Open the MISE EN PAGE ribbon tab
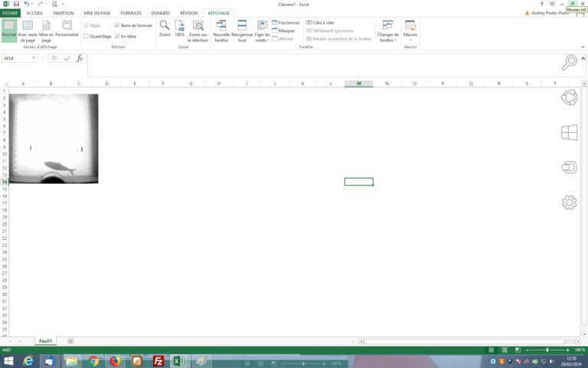The height and width of the screenshot is (368, 588). [x=99, y=13]
